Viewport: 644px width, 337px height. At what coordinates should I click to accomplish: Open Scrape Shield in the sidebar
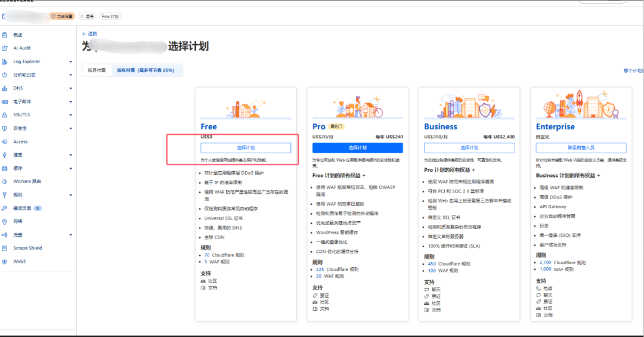[27, 248]
